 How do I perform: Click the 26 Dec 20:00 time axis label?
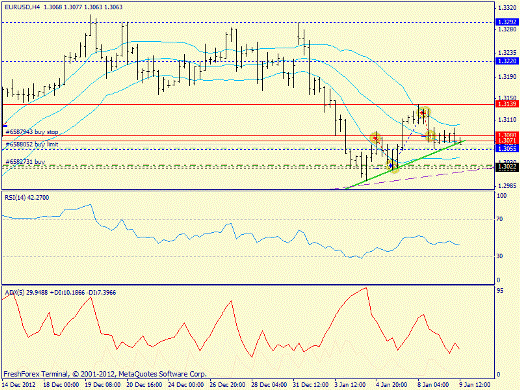point(228,384)
